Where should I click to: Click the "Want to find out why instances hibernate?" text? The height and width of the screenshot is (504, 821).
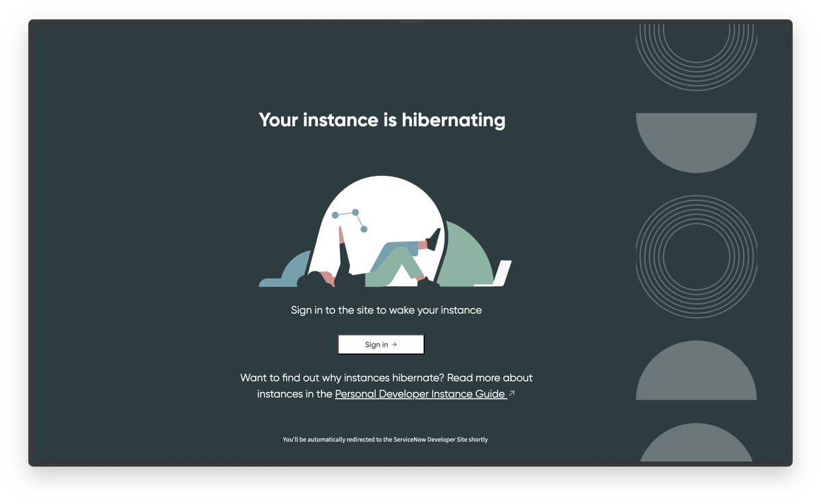[x=342, y=377]
